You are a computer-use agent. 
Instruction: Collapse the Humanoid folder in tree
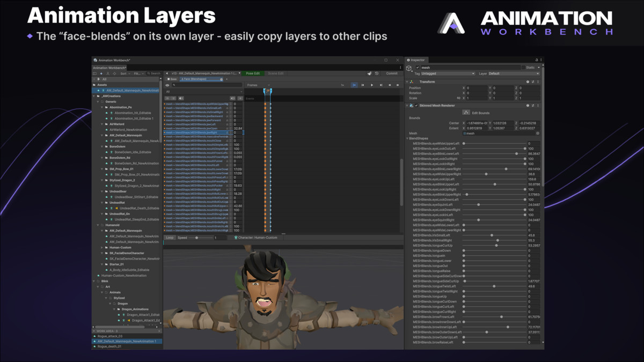click(99, 225)
